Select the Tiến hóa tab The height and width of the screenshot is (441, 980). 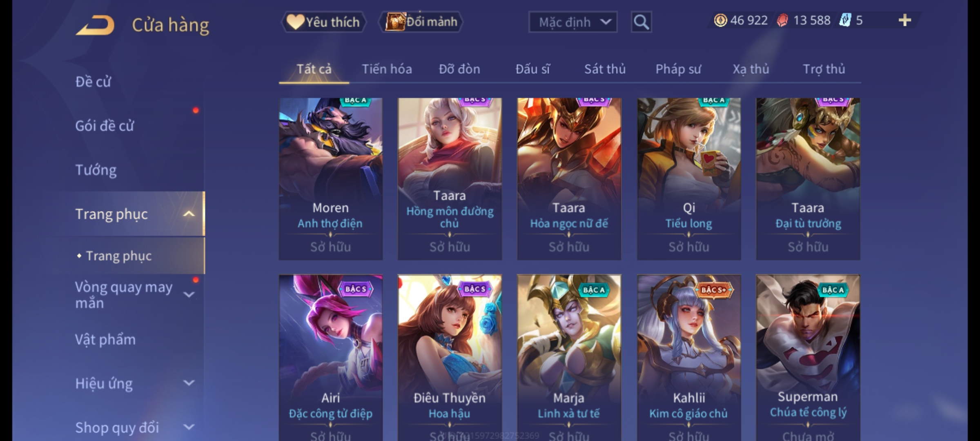coord(387,69)
